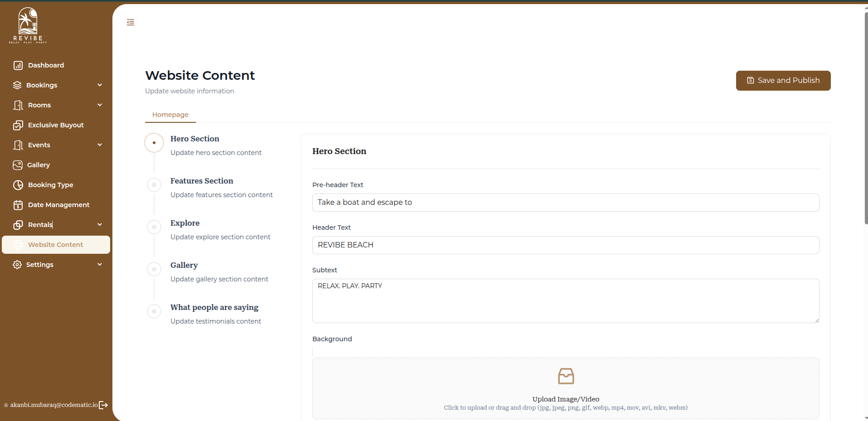The image size is (868, 421).
Task: Click the logout arrow icon
Action: 103,405
